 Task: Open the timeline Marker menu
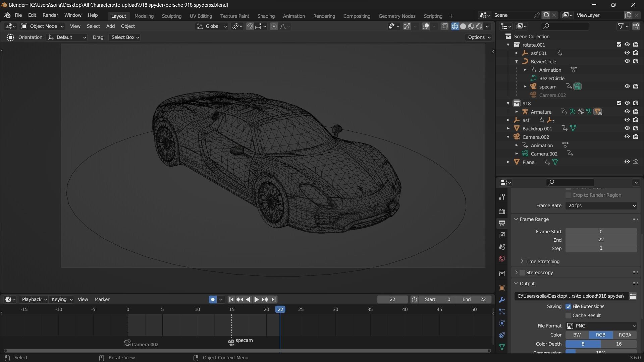[102, 299]
